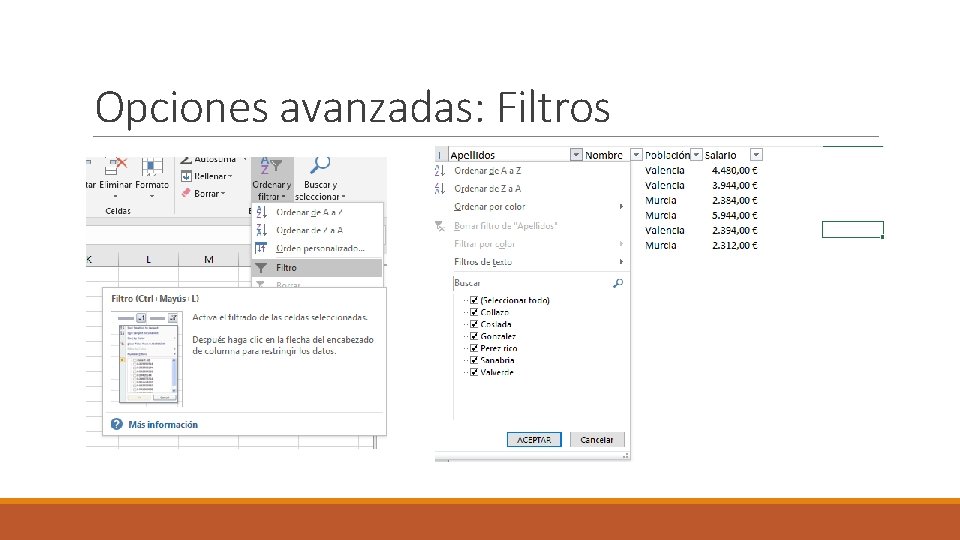960x540 pixels.
Task: Open the Salario filter dropdown arrow
Action: point(756,155)
